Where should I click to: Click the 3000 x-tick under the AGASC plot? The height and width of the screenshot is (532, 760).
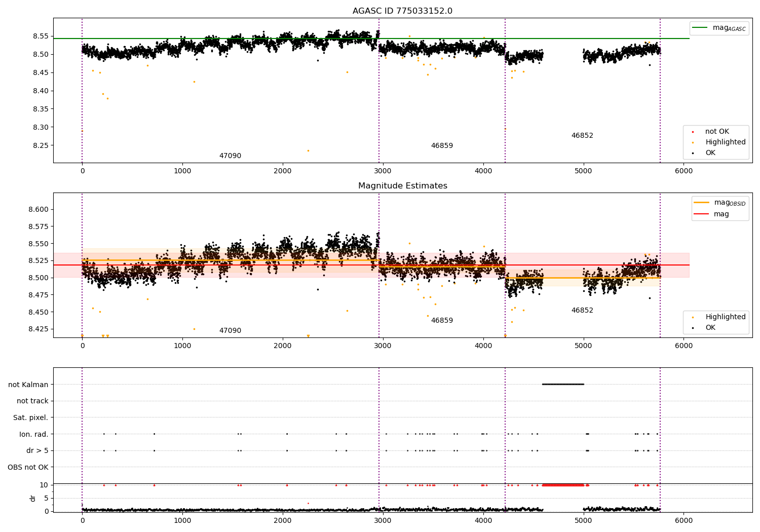coord(383,171)
